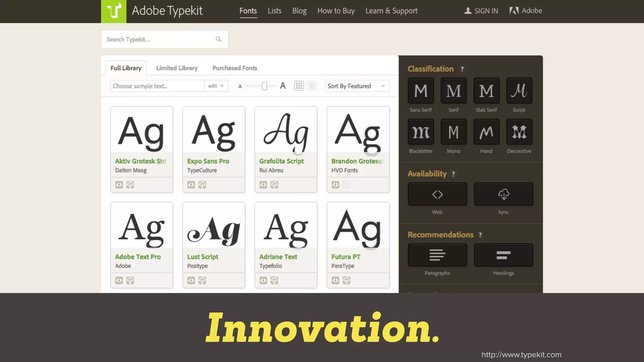Open Recommendations help question mark

coord(480,235)
